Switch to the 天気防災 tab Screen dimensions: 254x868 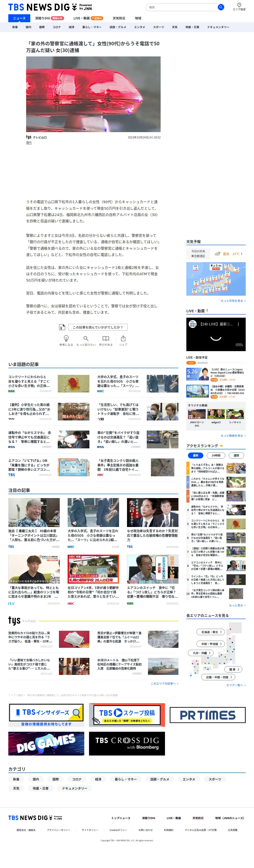point(119,18)
